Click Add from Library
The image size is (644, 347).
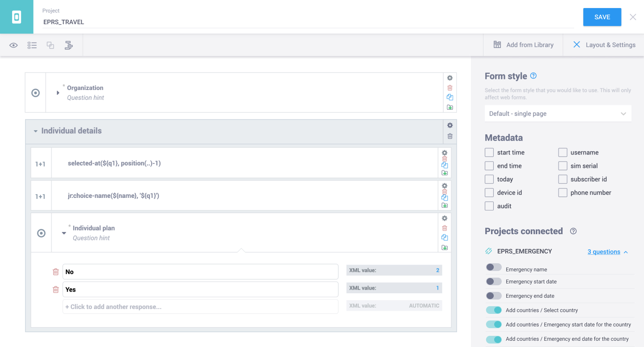point(523,45)
